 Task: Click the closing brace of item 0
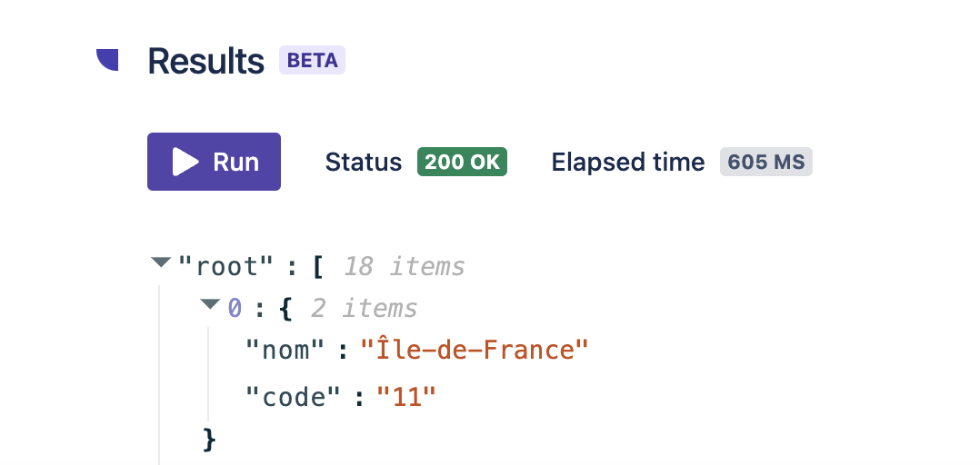[210, 440]
